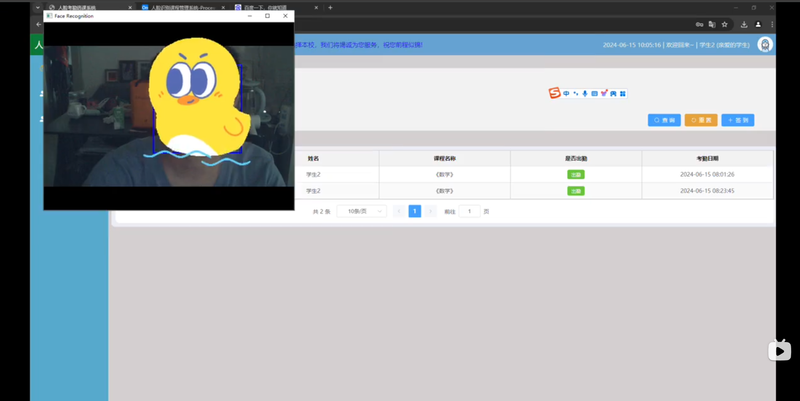Click the duck sticker in camera feed
The width and height of the screenshot is (800, 401).
[x=199, y=99]
